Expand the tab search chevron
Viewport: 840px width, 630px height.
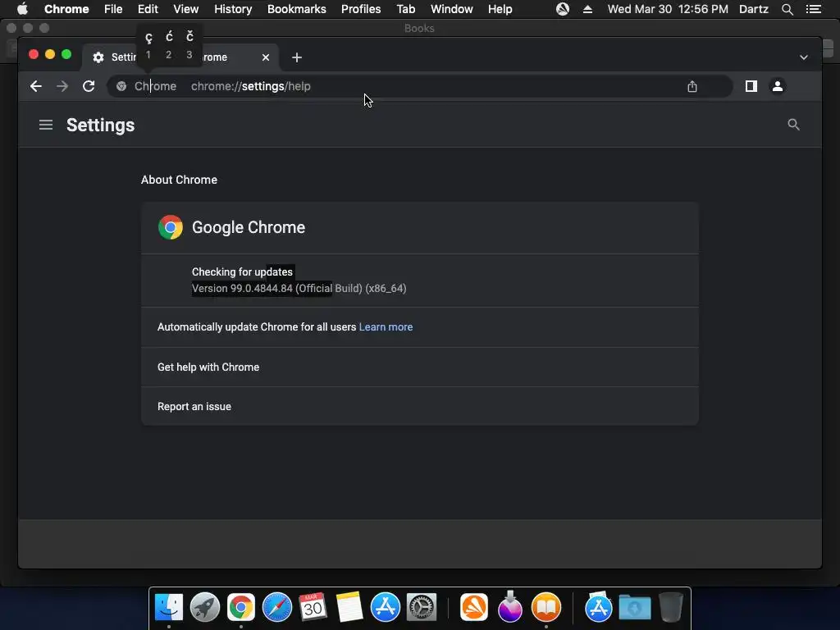point(804,57)
